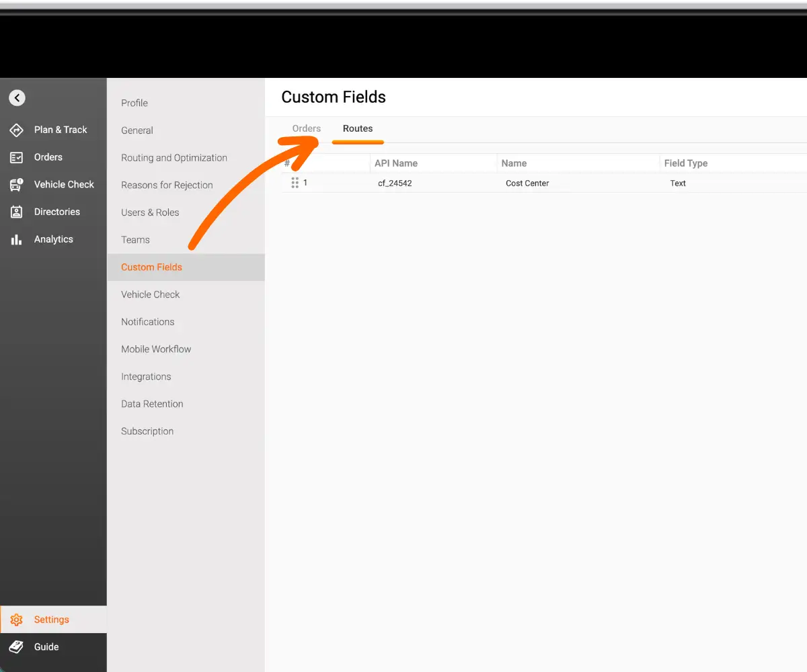Click the Field Type column header

(686, 163)
